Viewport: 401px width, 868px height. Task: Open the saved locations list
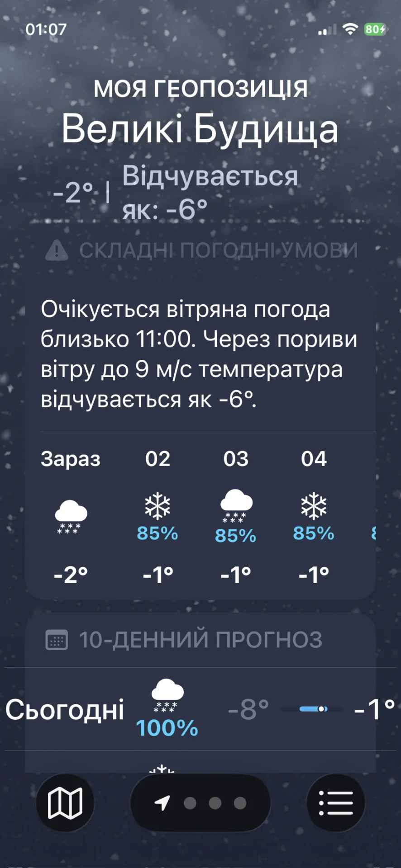[336, 802]
